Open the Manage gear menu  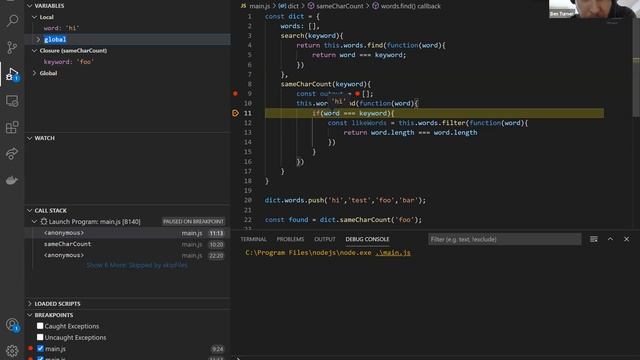coord(12,350)
